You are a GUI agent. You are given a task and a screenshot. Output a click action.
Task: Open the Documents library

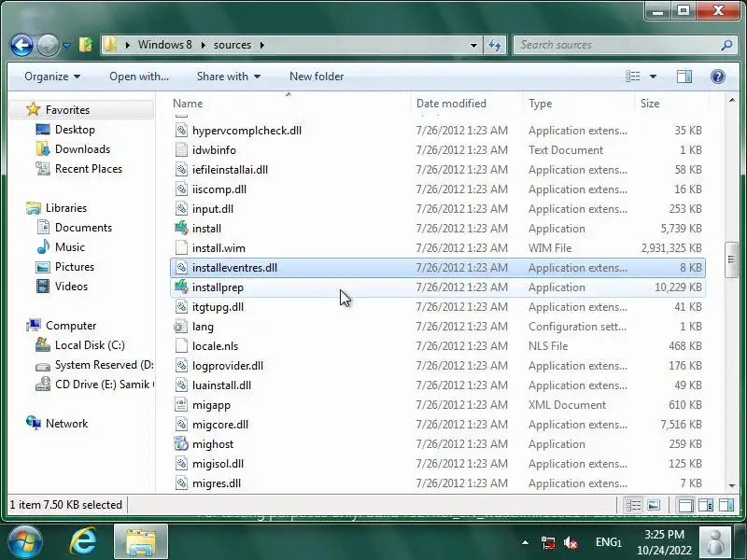tap(83, 228)
